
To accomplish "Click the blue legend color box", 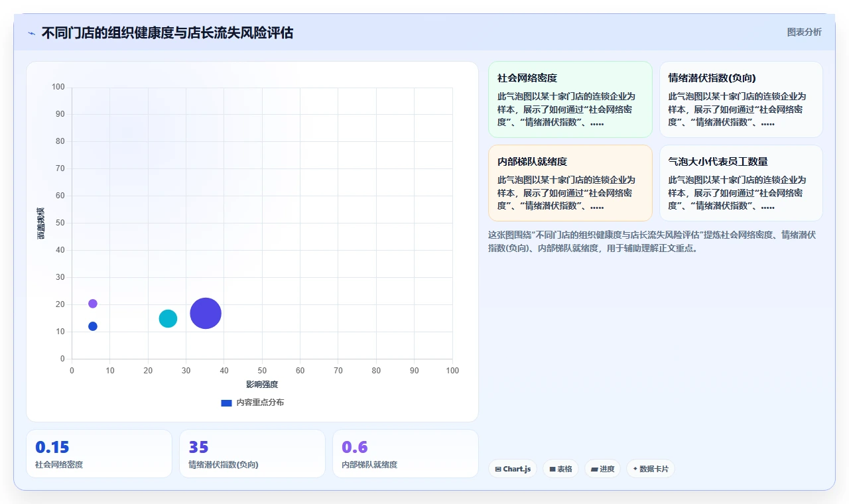I will pos(226,403).
